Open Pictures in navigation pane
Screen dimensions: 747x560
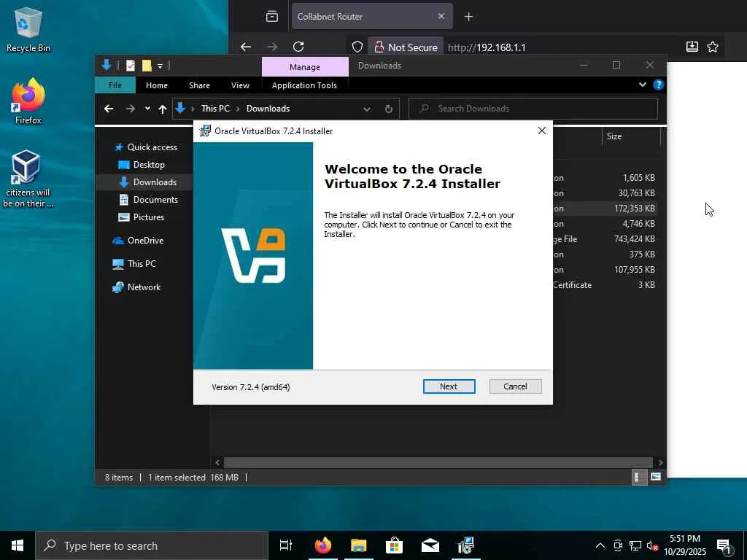(142, 217)
